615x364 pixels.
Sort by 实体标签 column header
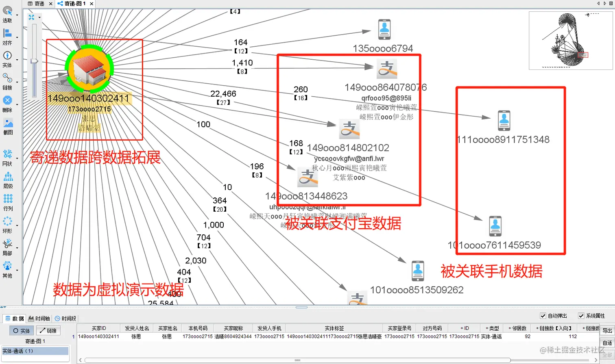pos(334,328)
